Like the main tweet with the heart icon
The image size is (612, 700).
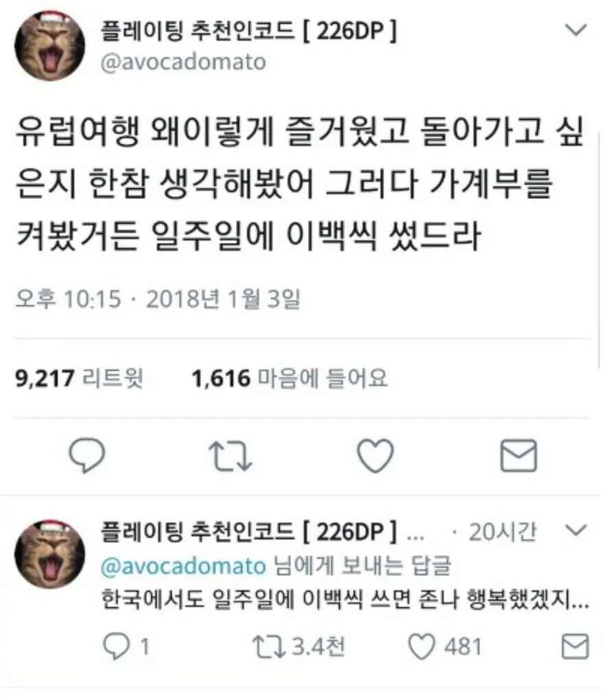375,456
